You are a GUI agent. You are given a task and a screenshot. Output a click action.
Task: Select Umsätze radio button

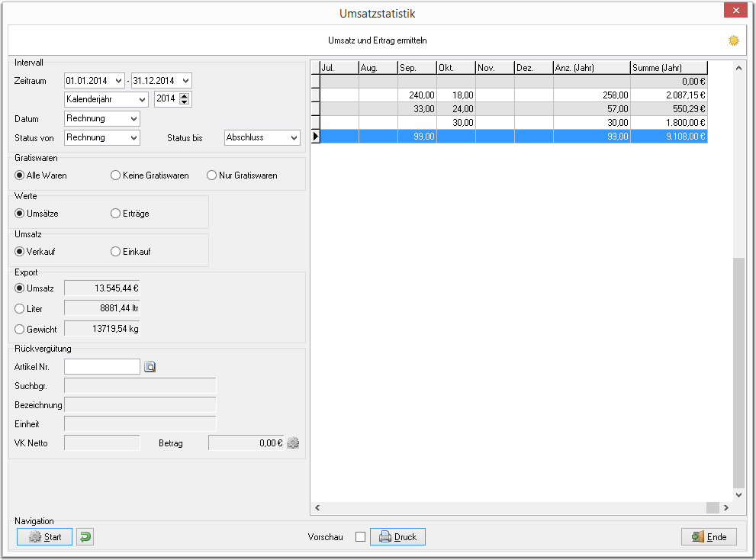coord(19,214)
